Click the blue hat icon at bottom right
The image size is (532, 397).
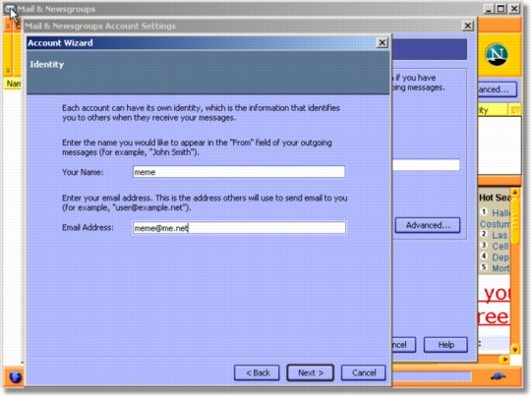click(498, 376)
